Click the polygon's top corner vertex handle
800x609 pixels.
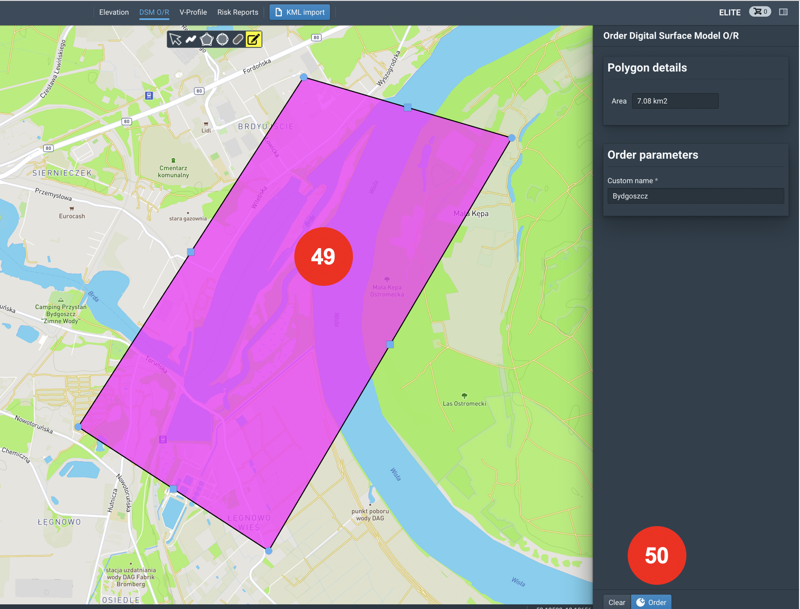[304, 77]
